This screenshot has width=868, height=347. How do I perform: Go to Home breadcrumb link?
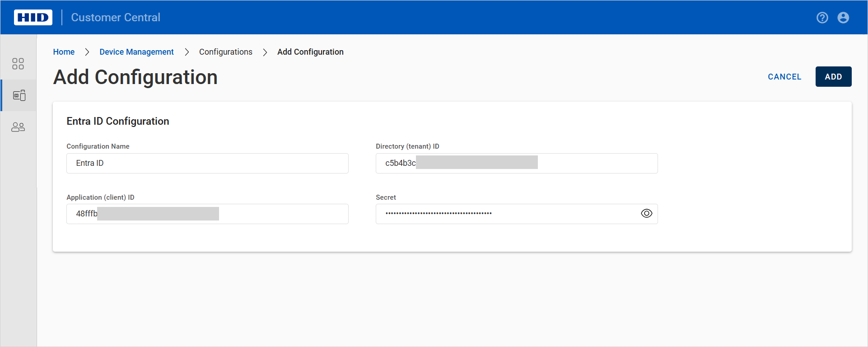point(64,52)
